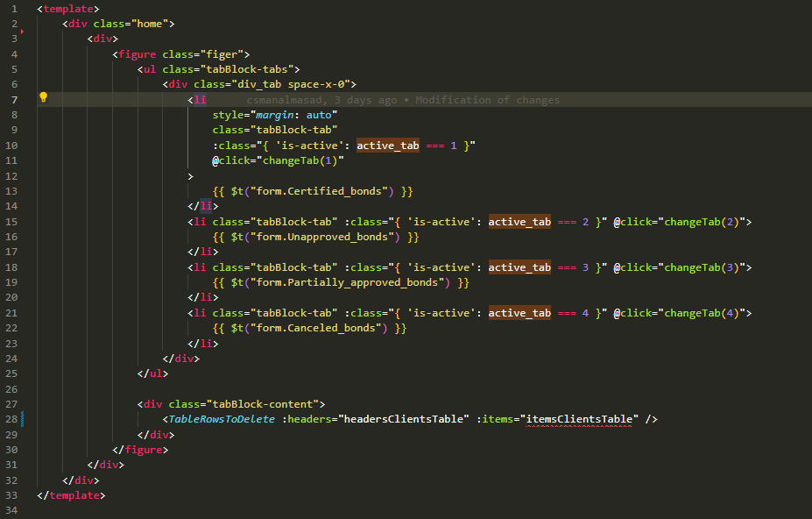Click line number 7 to select that line
This screenshot has height=519, width=812.
(x=14, y=99)
